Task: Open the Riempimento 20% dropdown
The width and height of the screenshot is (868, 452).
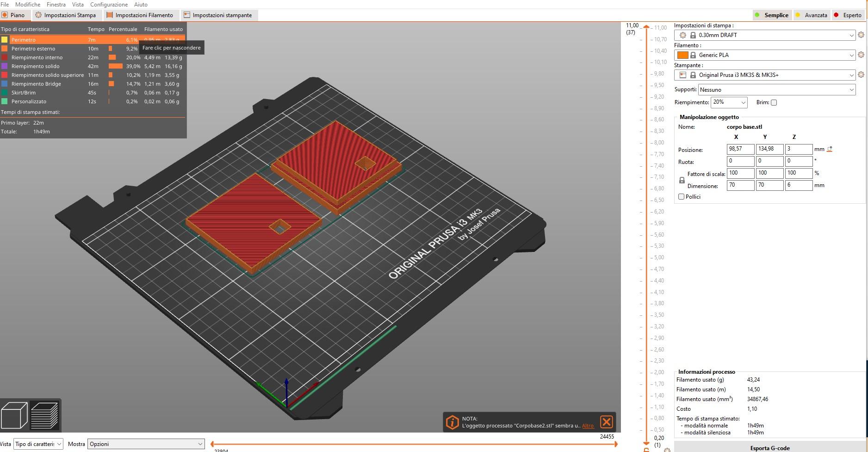Action: click(729, 102)
